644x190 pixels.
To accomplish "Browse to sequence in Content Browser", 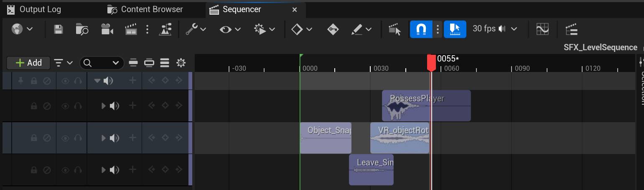I will (82, 29).
